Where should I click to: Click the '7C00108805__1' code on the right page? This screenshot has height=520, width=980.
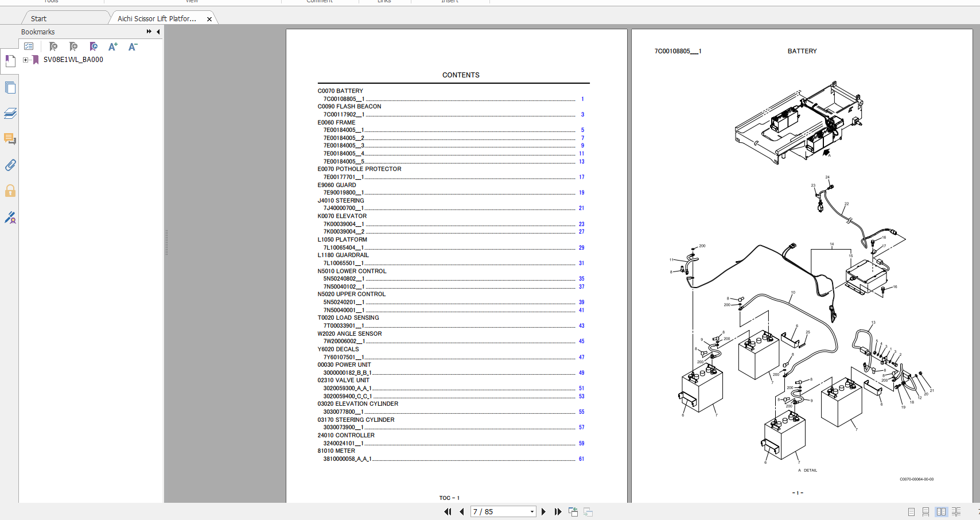[x=678, y=51]
